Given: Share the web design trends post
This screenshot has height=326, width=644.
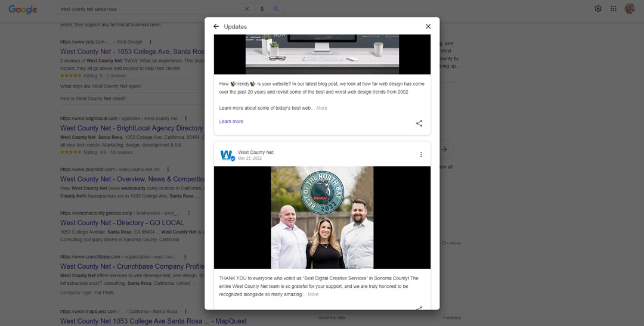Looking at the screenshot, I should 419,123.
